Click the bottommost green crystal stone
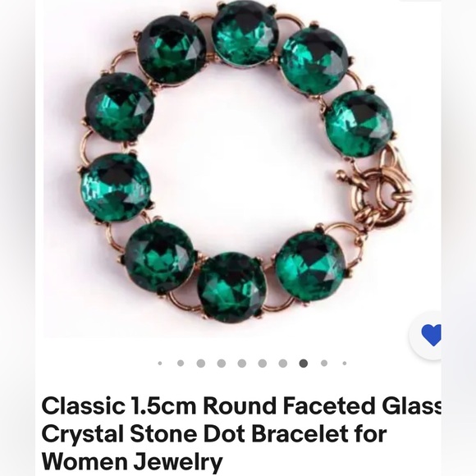476x476 pixels. click(x=232, y=288)
